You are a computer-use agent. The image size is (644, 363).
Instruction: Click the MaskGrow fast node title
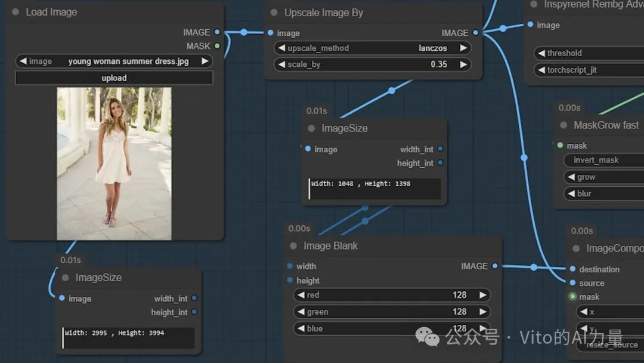[606, 125]
